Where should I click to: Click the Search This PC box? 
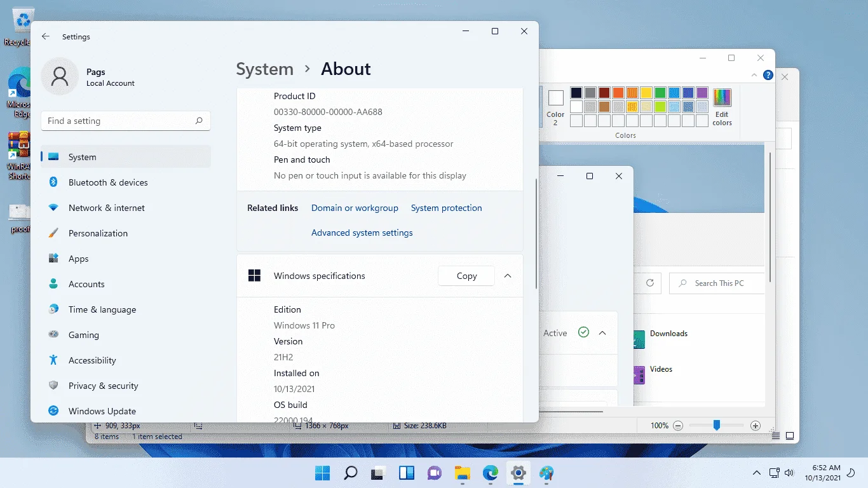717,283
